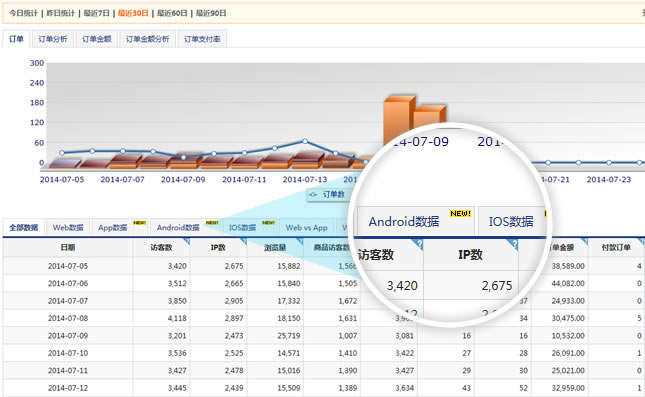Click the NEW badge on magnified Android数据 tab
Viewport: 645px width, 397px height.
coord(460,214)
